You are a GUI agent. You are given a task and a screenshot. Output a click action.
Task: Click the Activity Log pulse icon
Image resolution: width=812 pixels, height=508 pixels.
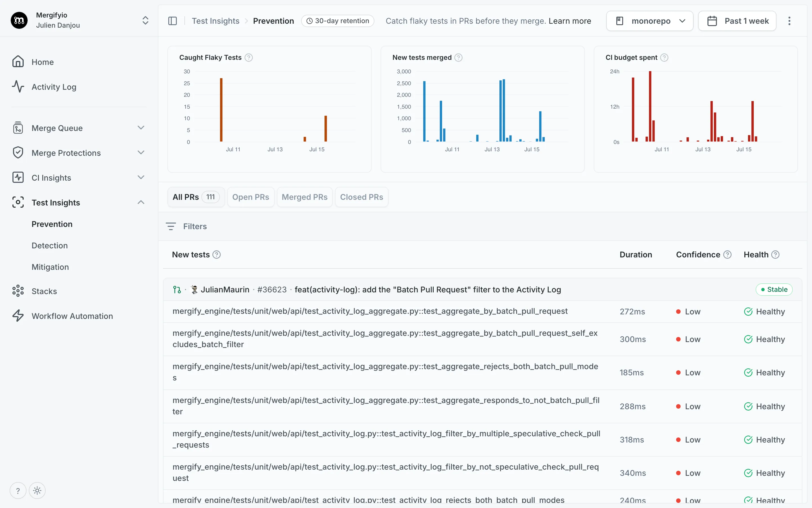click(18, 87)
